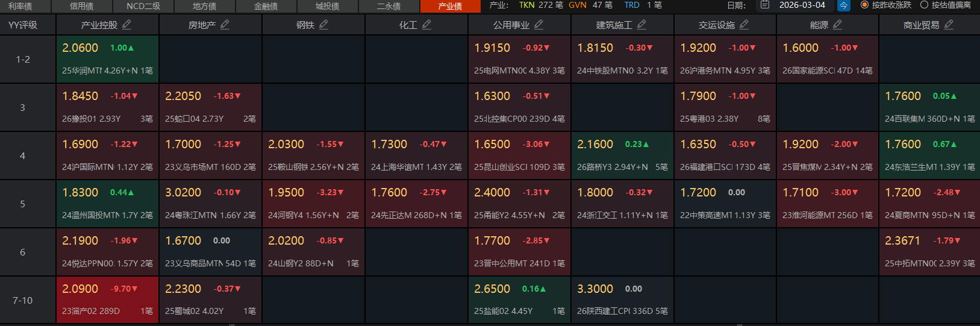
Task: Select the 23晋中公用MTN cell at 1.7700
Action: coord(519,252)
